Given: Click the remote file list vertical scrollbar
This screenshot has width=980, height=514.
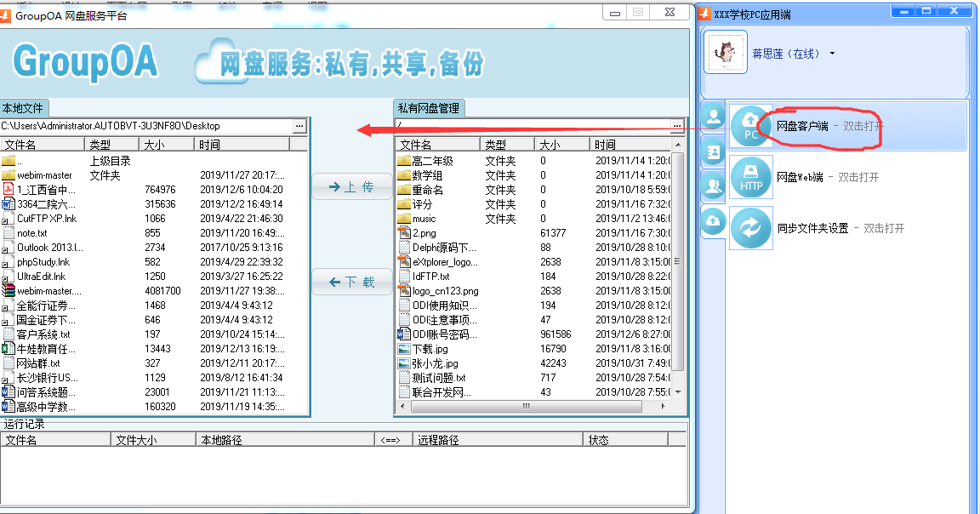Looking at the screenshot, I should pyautogui.click(x=678, y=272).
